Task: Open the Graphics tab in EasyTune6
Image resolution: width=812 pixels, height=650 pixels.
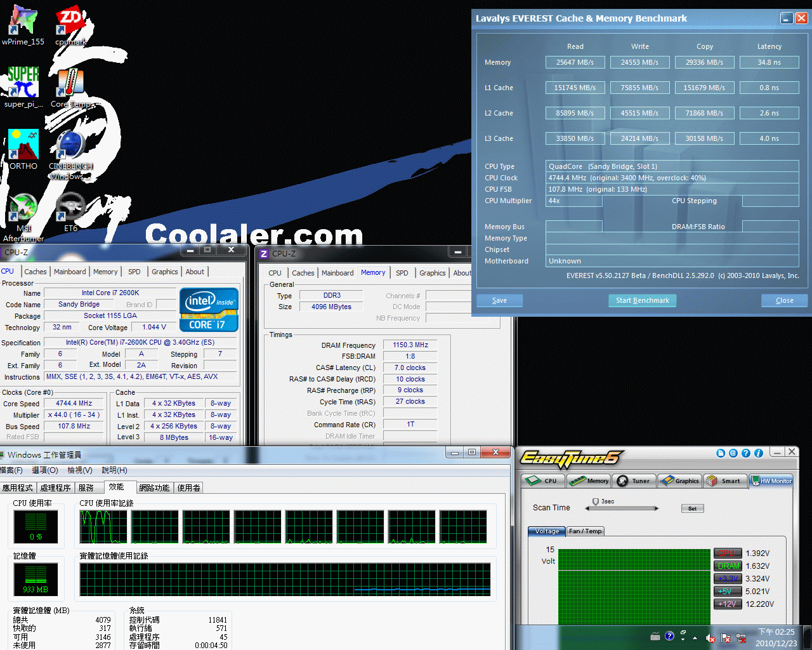Action: click(680, 481)
